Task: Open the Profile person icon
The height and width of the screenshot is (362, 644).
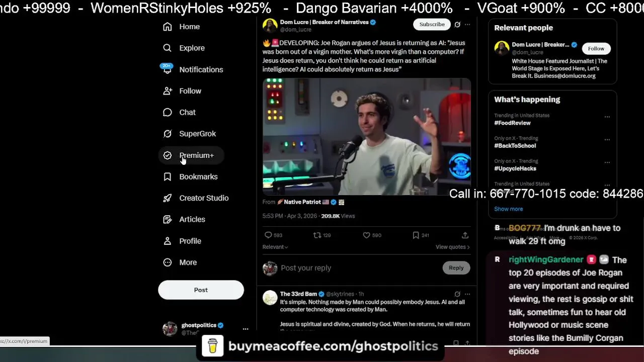Action: click(x=168, y=241)
